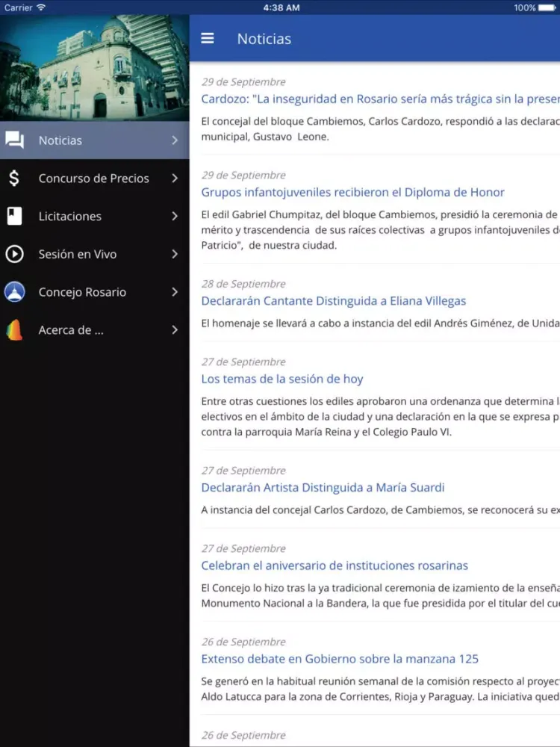This screenshot has height=747, width=560.
Task: Open the Cardozo inseguridad en Rosario headline
Action: [x=380, y=99]
